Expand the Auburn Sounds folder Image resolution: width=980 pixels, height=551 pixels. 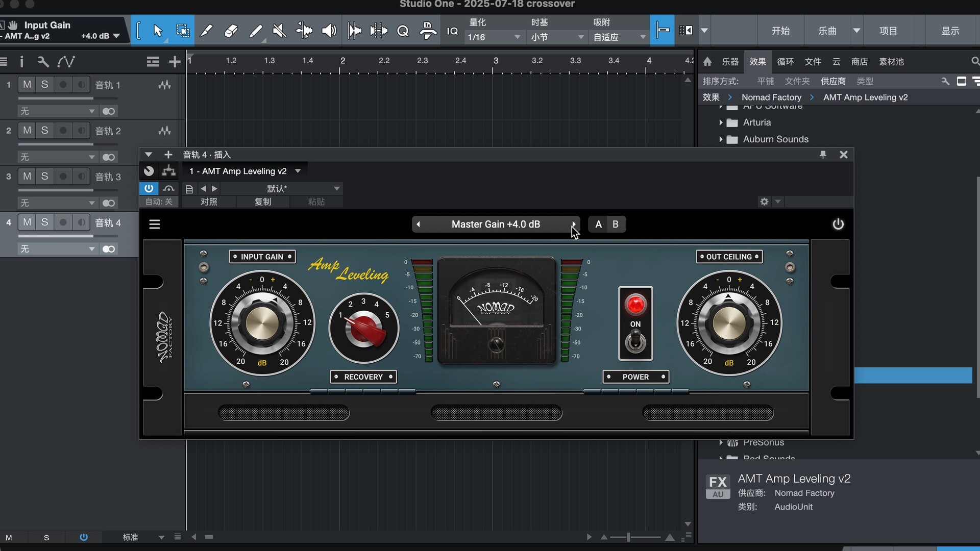click(721, 139)
